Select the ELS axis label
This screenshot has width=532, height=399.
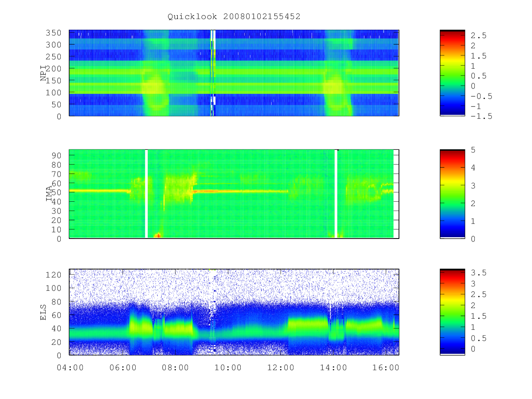(x=43, y=312)
